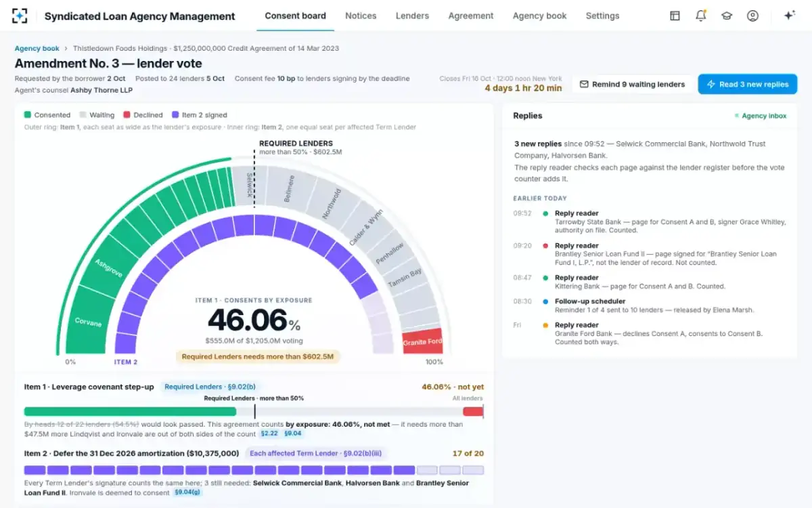This screenshot has width=812, height=508.
Task: Click 'Required Lenders needs more than $602.5M' badge
Action: coord(258,356)
